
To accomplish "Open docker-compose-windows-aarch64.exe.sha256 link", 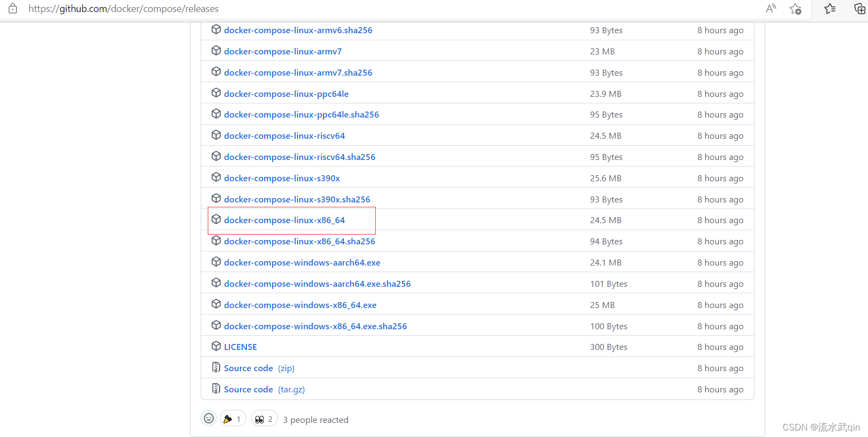I will 317,284.
